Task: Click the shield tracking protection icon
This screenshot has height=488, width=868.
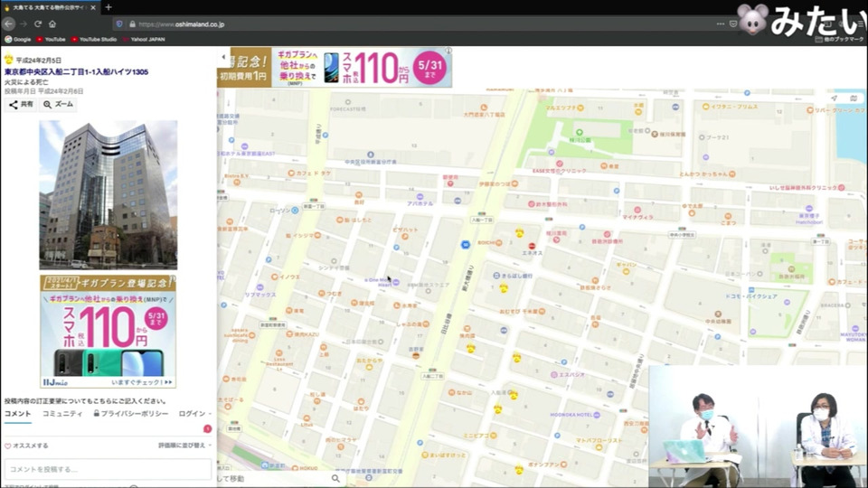Action: pos(119,24)
